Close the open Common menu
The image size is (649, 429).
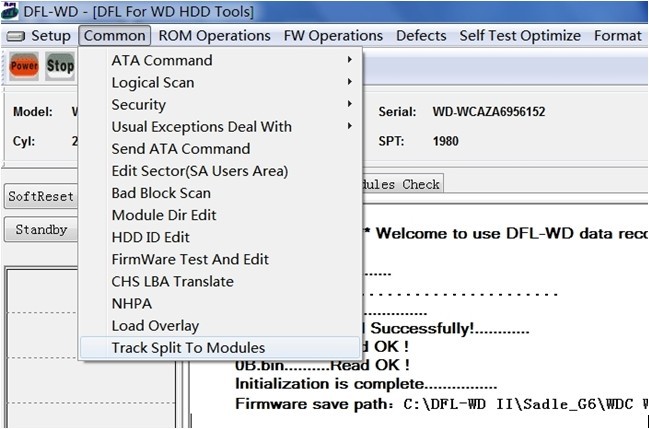tap(115, 36)
